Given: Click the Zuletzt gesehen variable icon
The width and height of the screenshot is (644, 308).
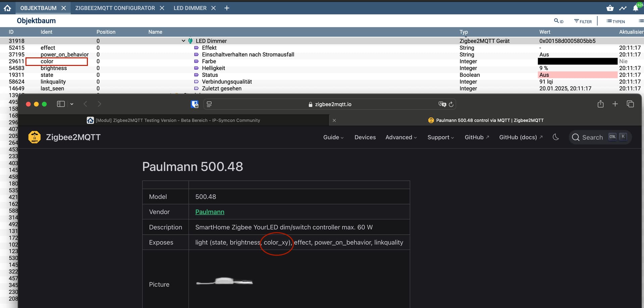Looking at the screenshot, I should [x=197, y=89].
